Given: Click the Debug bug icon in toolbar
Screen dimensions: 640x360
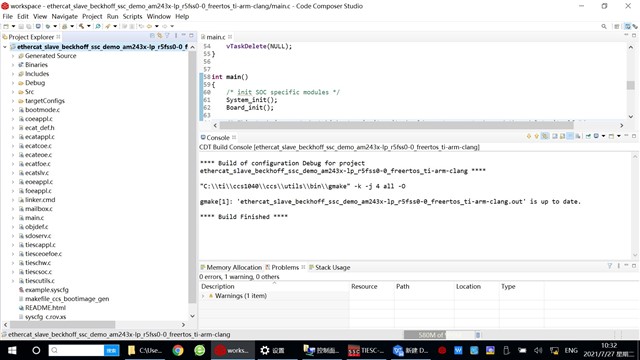Looking at the screenshot, I should (64, 26).
